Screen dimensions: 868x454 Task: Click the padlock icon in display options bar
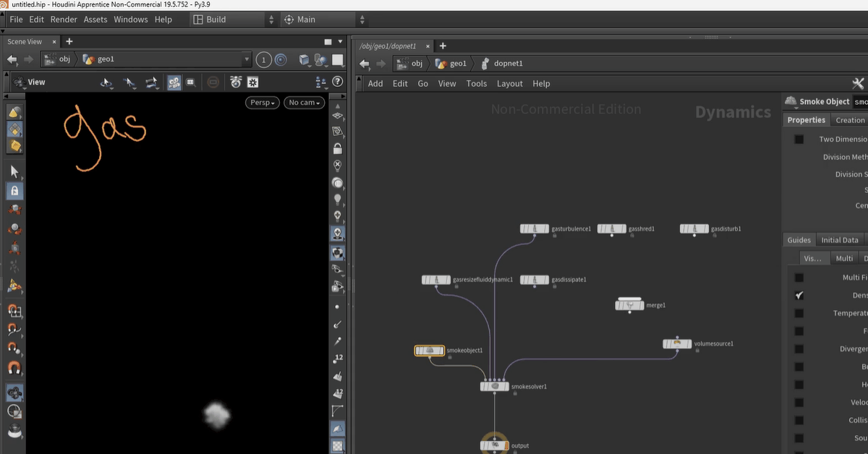(337, 149)
